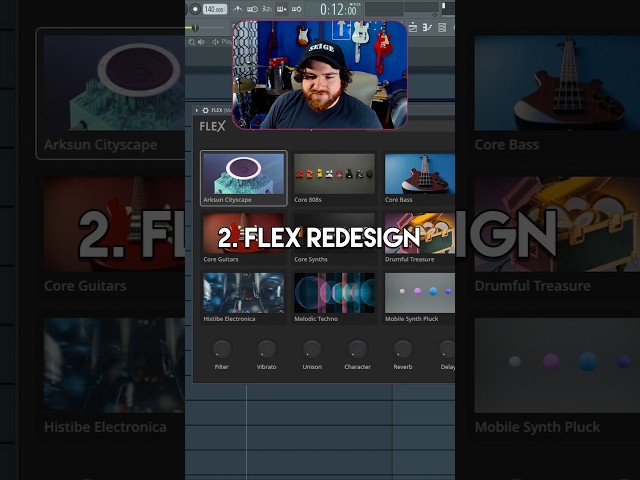Select the Core Bass pack in FLEX
640x480 pixels.
click(x=419, y=178)
